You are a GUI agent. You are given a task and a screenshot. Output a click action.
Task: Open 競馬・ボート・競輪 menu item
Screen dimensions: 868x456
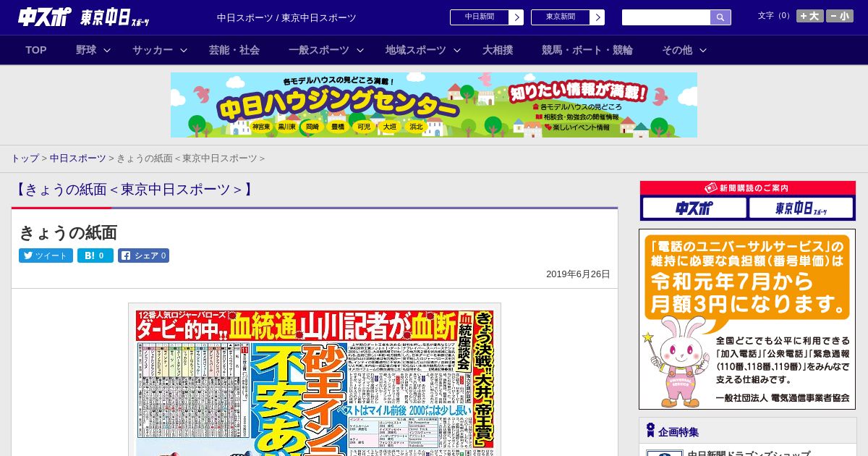587,50
